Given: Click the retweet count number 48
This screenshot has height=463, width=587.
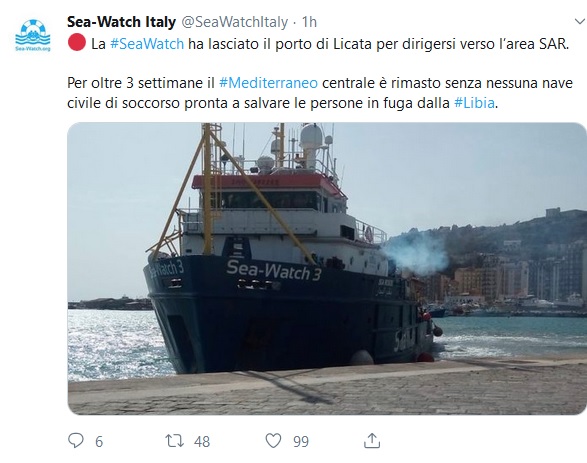Looking at the screenshot, I should tap(202, 442).
